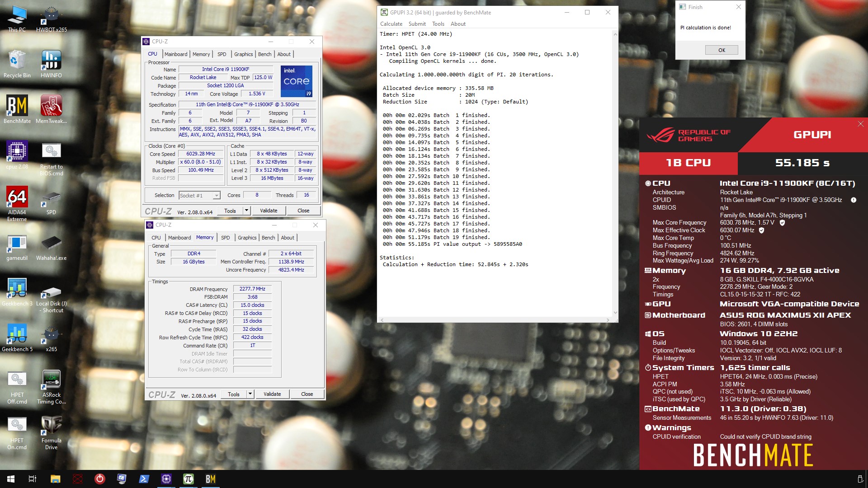Click the red power taskbar icon

(99, 479)
